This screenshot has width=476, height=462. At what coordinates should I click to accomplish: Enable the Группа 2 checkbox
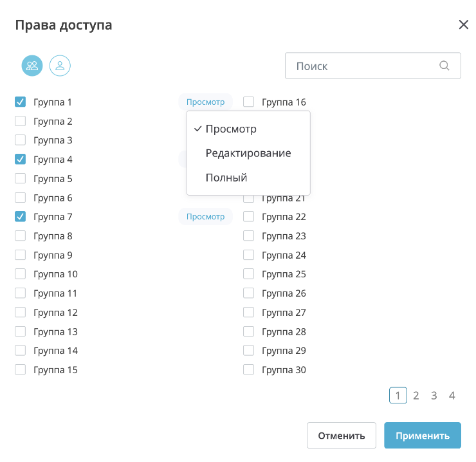click(21, 121)
